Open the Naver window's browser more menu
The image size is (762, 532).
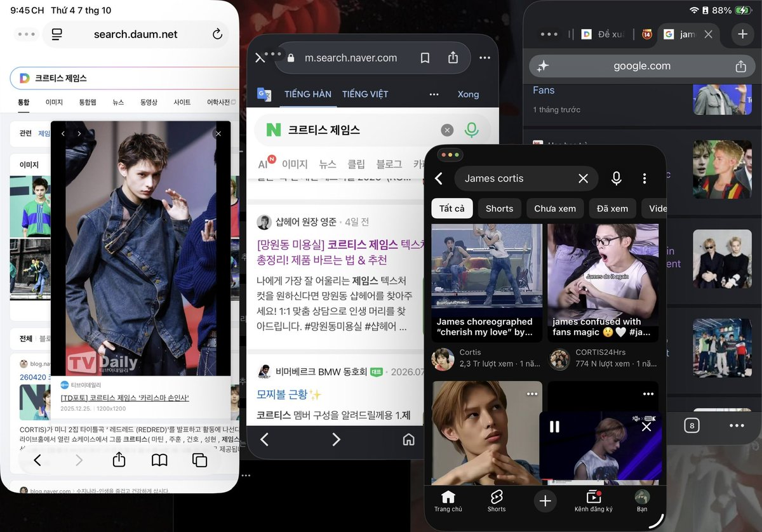click(x=485, y=58)
